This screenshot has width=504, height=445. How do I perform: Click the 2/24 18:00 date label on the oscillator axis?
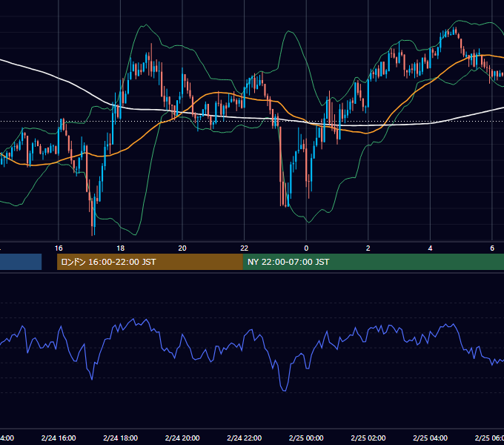tap(121, 438)
